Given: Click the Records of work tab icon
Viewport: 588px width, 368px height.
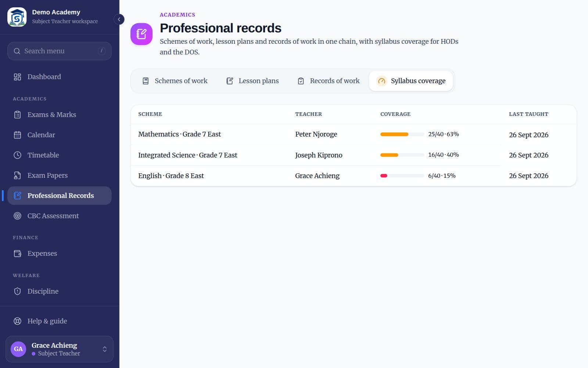Looking at the screenshot, I should 301,81.
